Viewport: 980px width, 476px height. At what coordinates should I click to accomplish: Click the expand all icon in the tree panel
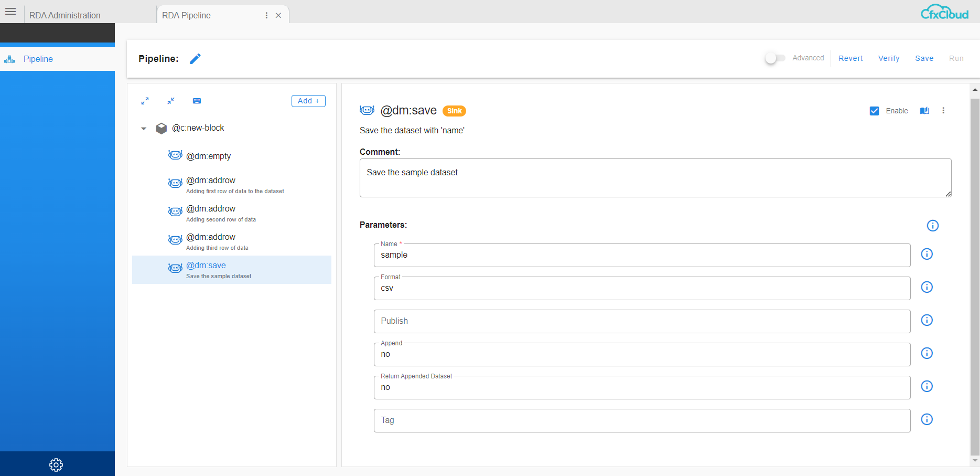(x=145, y=101)
